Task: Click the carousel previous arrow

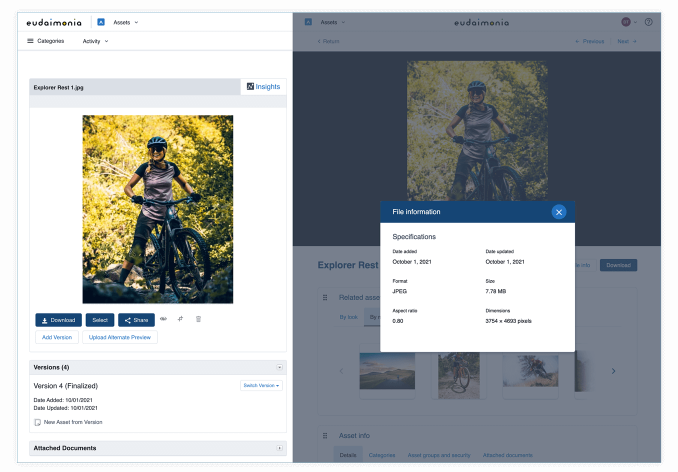Action: 342,371
